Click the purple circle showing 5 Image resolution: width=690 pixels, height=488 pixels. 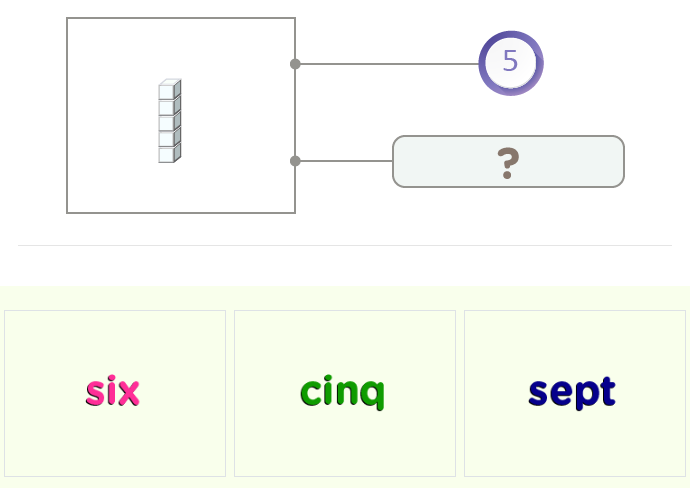[510, 63]
